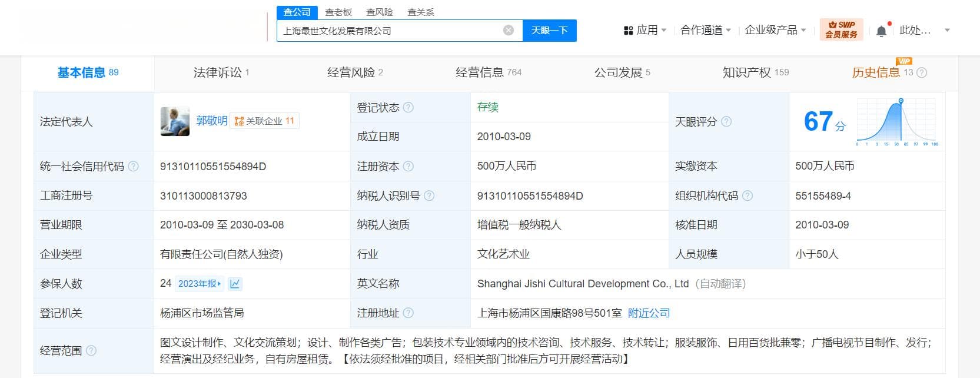Open the 知识产权 tab
Viewport: 980px width, 378px height.
point(756,72)
